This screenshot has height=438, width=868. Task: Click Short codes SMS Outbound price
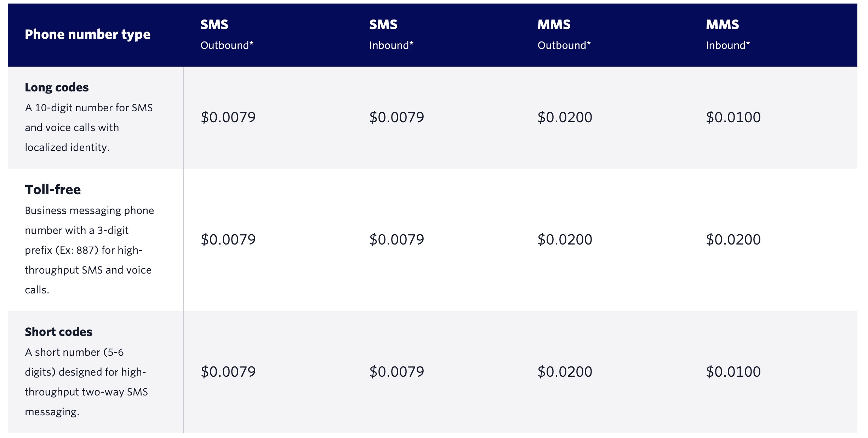(228, 372)
